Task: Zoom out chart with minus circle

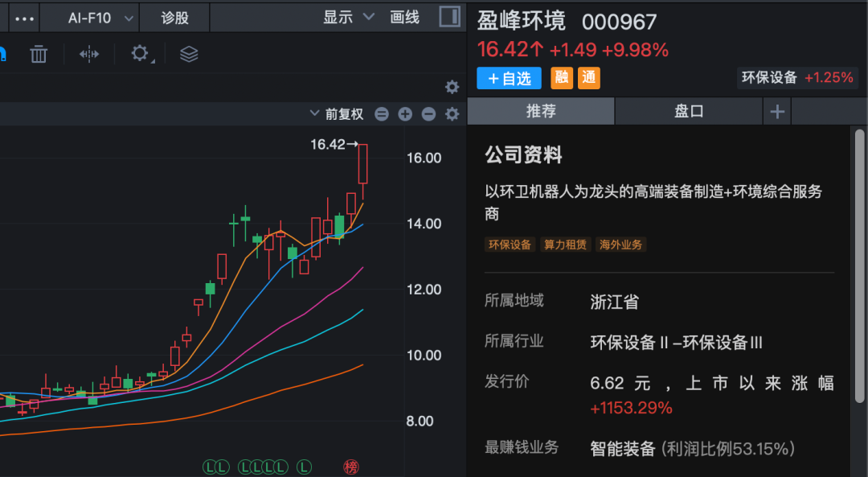Action: point(428,114)
